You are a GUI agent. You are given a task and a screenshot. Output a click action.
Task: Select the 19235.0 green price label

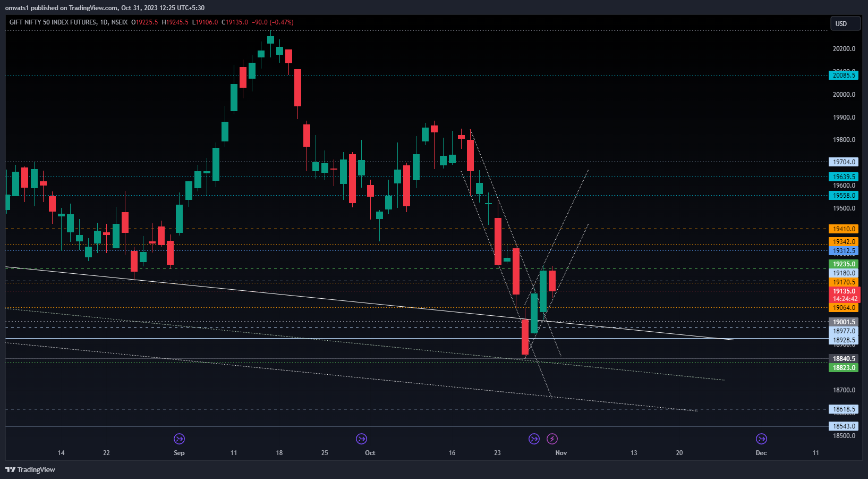[x=844, y=264]
